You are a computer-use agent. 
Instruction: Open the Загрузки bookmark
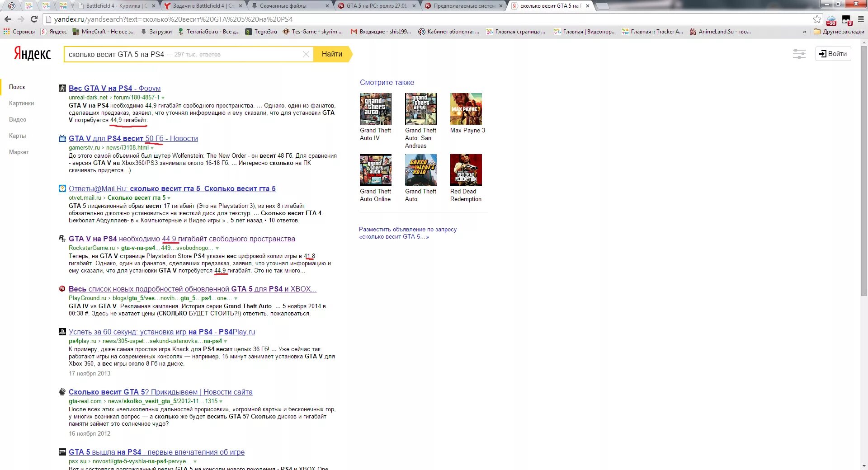(x=156, y=32)
